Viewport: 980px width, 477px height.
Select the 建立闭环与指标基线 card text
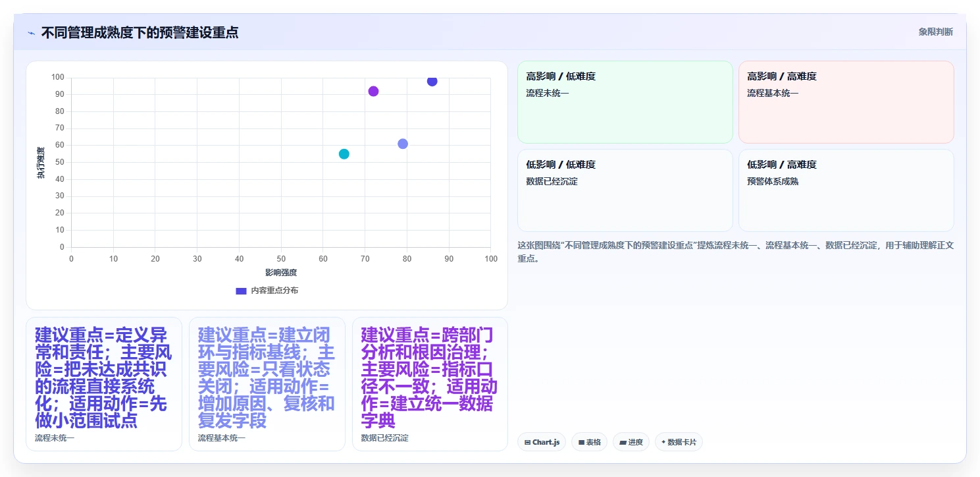click(x=267, y=378)
